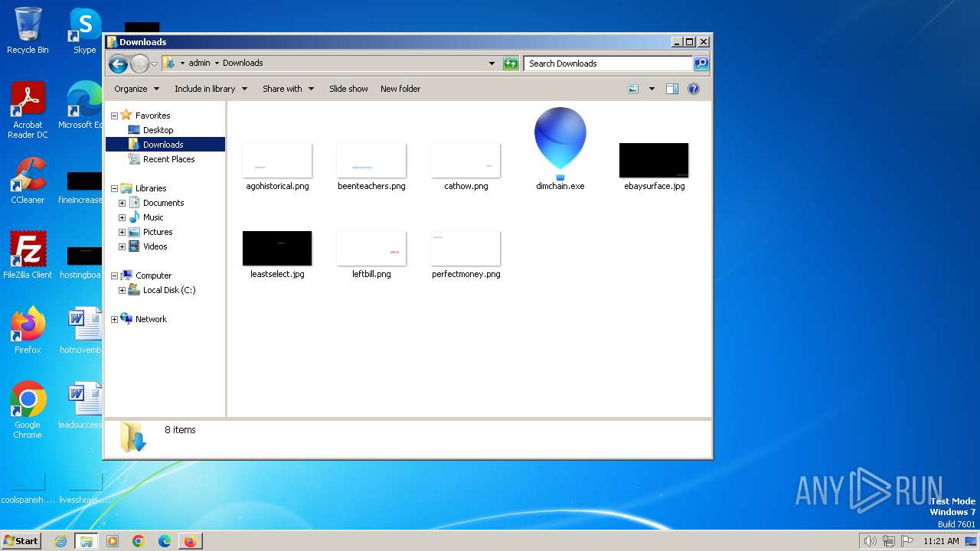
Task: Open Edge from the taskbar
Action: click(x=164, y=541)
